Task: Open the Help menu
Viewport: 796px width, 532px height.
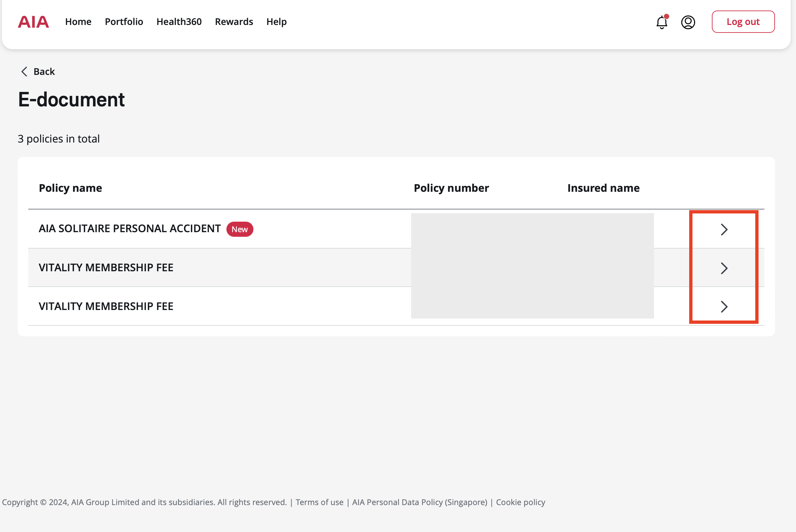Action: coord(276,22)
